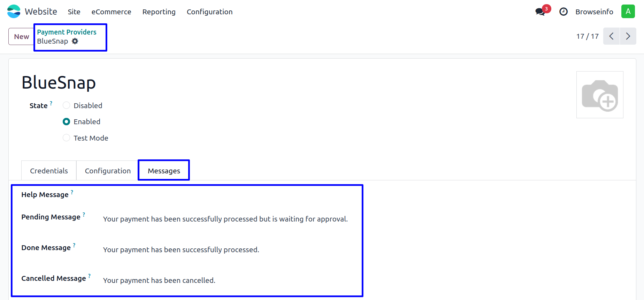Expand the eCommerce menu

coord(111,12)
